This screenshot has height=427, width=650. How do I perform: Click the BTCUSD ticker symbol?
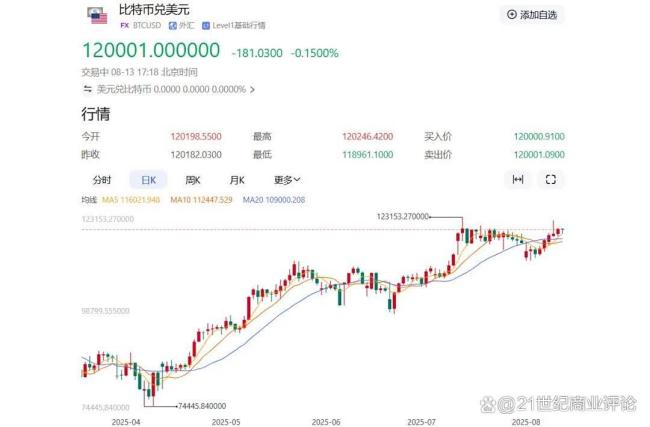147,25
